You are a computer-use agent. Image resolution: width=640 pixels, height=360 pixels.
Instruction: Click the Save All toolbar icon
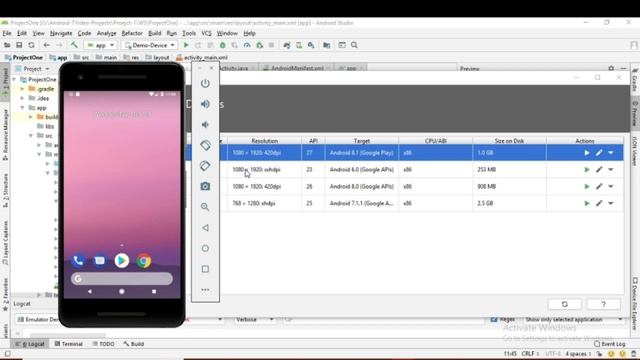[x=19, y=45]
